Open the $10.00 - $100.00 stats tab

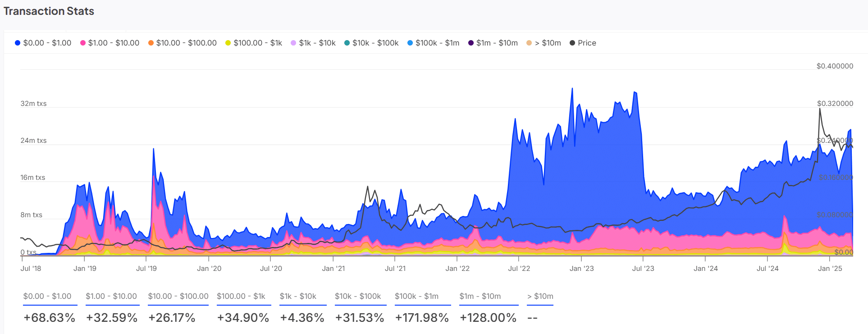[x=178, y=296]
